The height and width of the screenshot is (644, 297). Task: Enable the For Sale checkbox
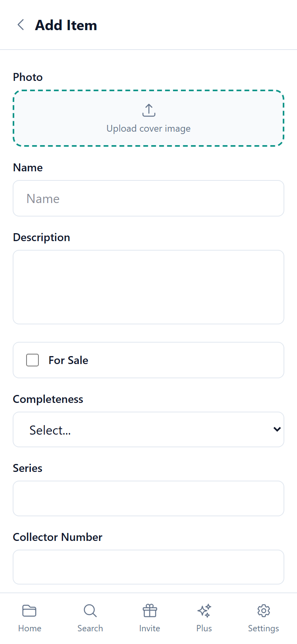point(32,360)
